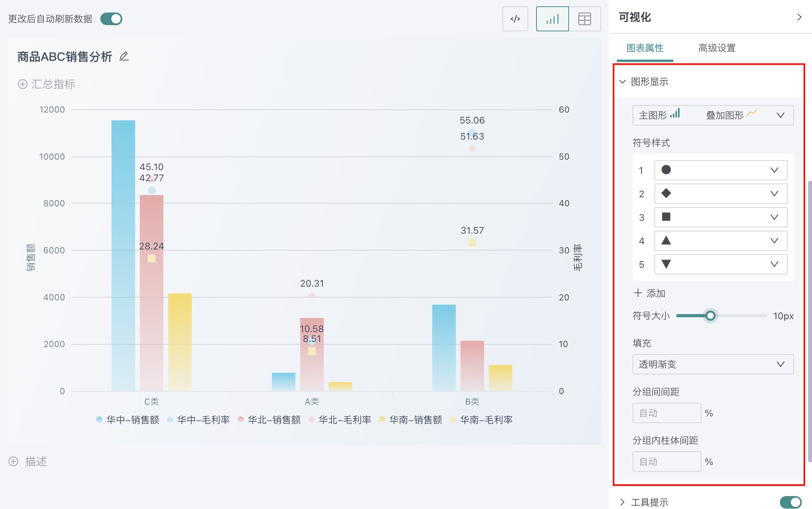Switch to bar chart view icon
Screen dimensions: 812x509
[x=552, y=19]
